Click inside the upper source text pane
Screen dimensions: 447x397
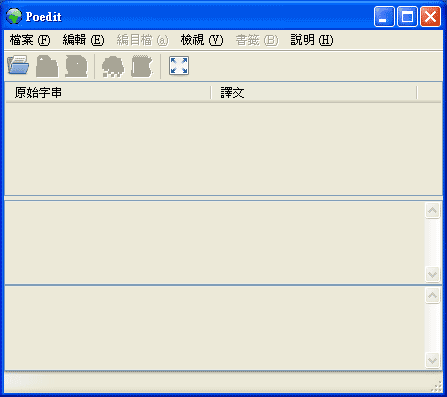(x=215, y=243)
